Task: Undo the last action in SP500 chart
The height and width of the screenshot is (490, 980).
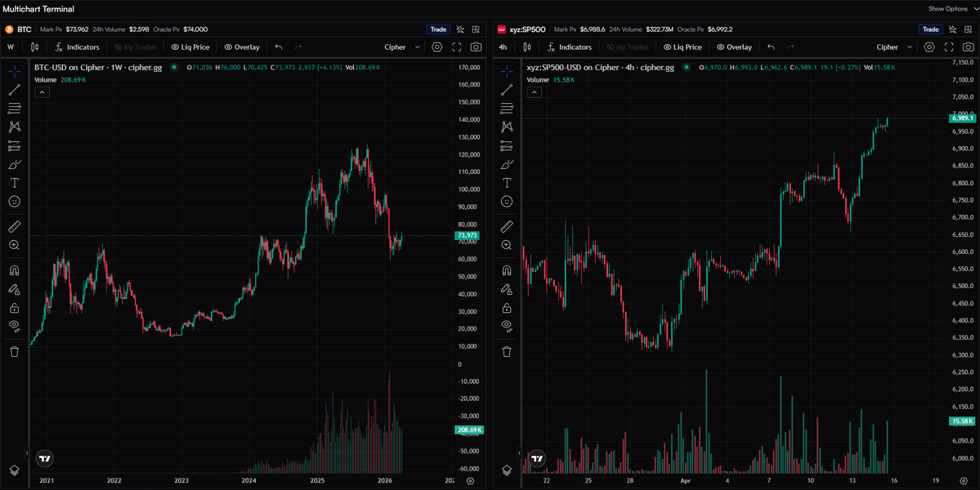Action: (x=772, y=47)
